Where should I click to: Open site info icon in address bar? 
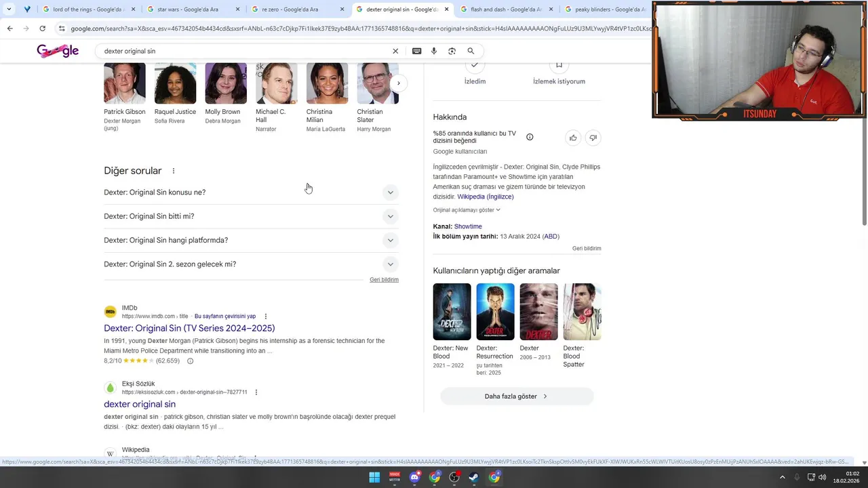point(62,28)
